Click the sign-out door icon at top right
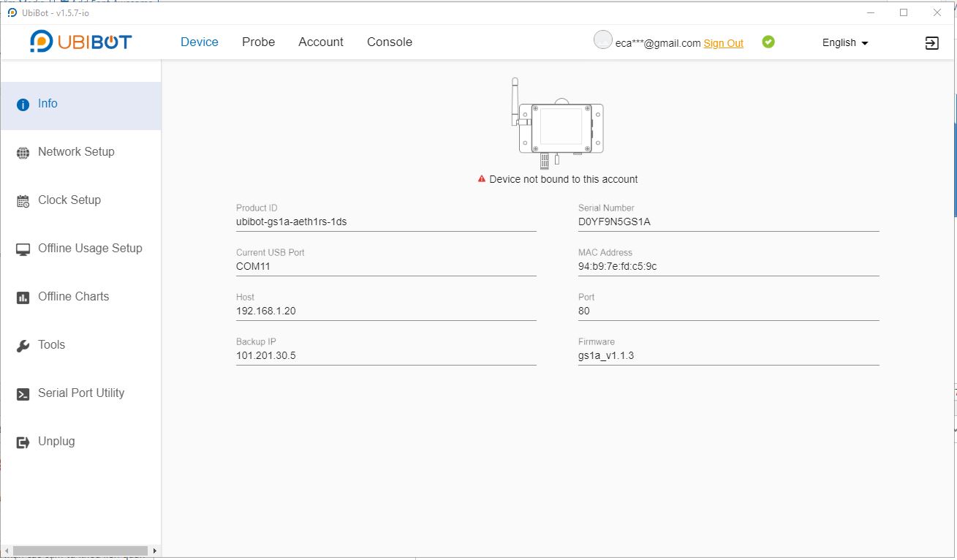The width and height of the screenshot is (957, 560). coord(931,42)
